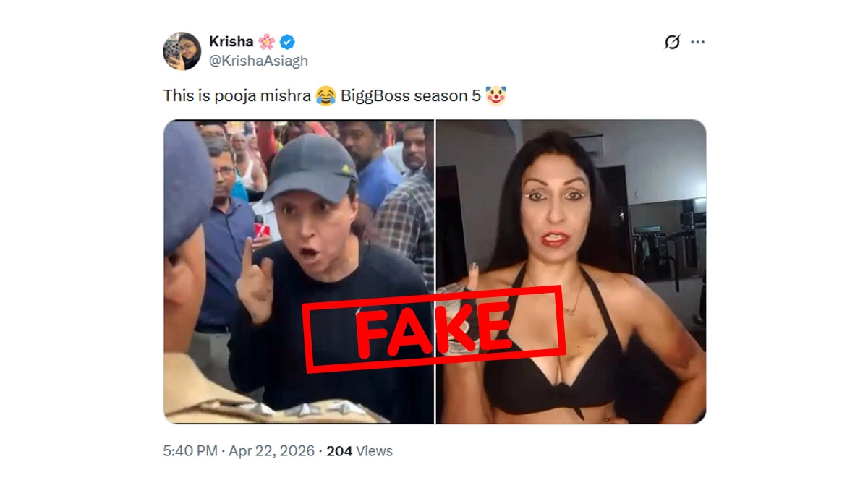Click Krisha's profile avatar

[182, 51]
